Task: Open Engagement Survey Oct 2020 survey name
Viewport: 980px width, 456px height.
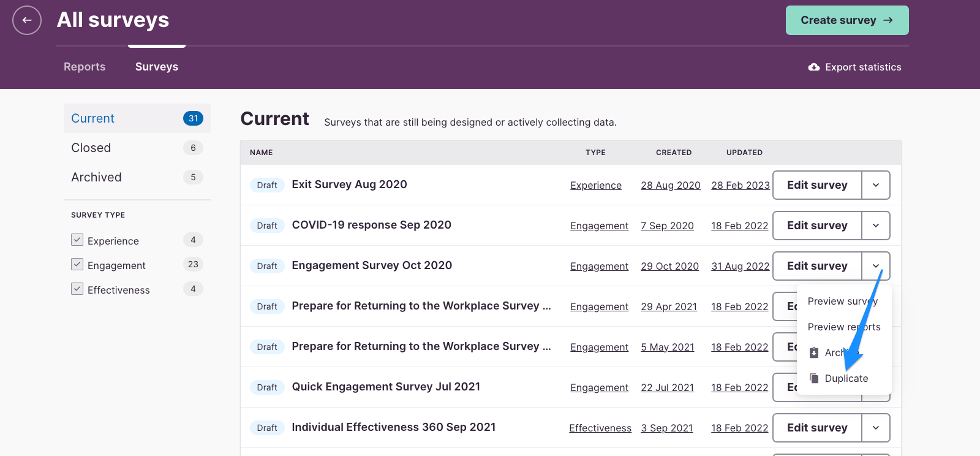Action: click(x=372, y=265)
